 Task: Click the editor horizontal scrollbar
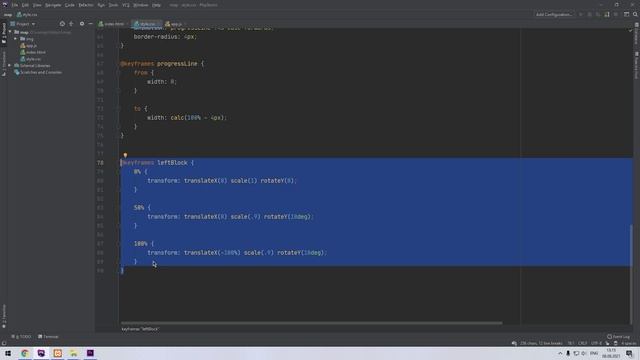coord(311,323)
